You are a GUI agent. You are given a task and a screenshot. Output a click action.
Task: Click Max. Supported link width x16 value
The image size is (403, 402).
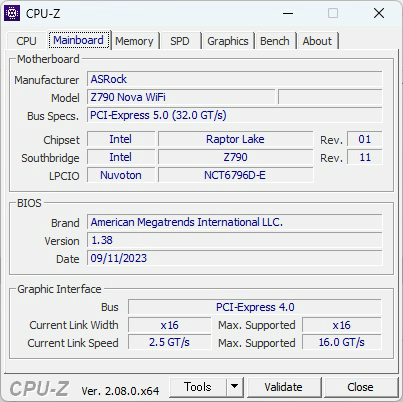click(x=342, y=325)
